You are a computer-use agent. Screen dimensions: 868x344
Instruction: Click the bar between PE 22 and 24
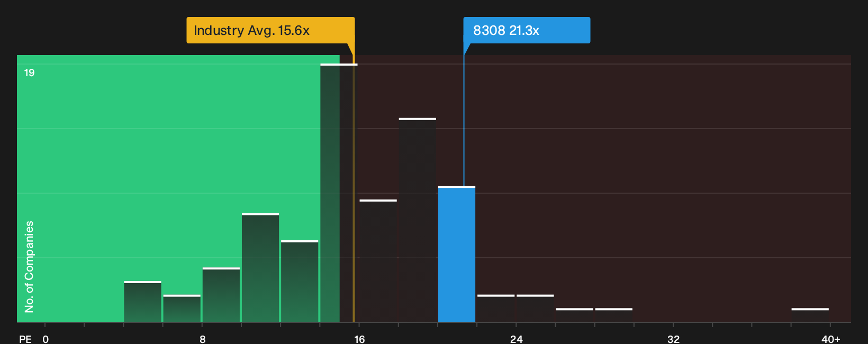pyautogui.click(x=496, y=308)
